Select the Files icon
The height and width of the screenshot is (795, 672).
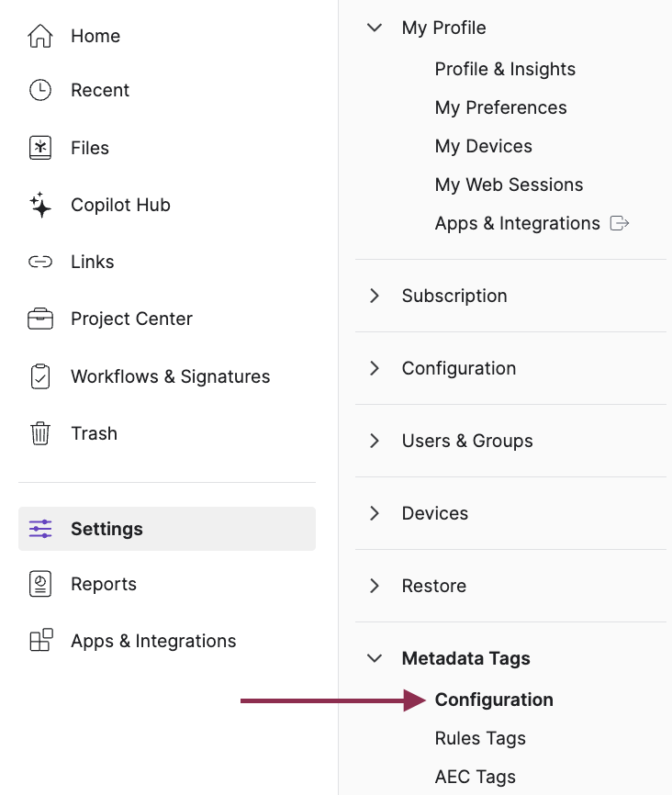[40, 147]
